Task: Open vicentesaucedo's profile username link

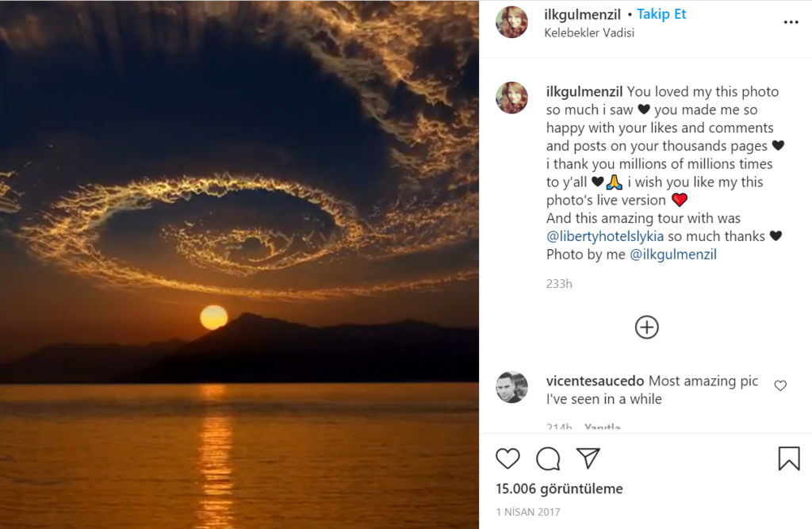Action: click(595, 381)
